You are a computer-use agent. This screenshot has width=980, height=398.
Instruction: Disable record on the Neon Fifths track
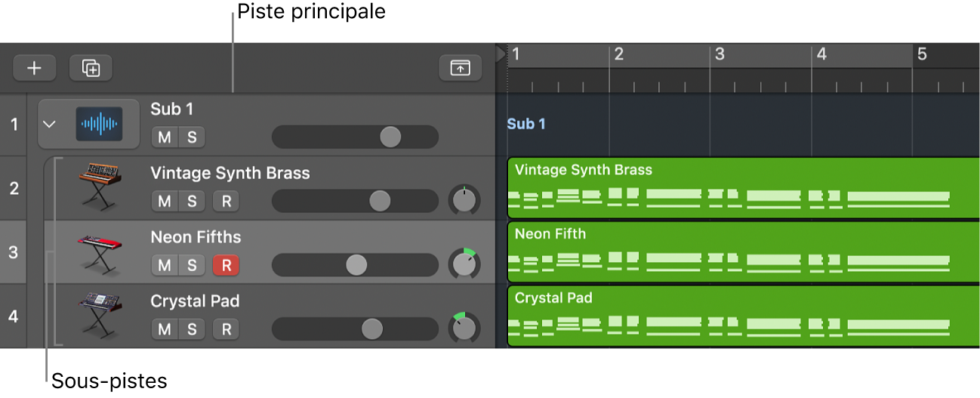[x=225, y=265]
